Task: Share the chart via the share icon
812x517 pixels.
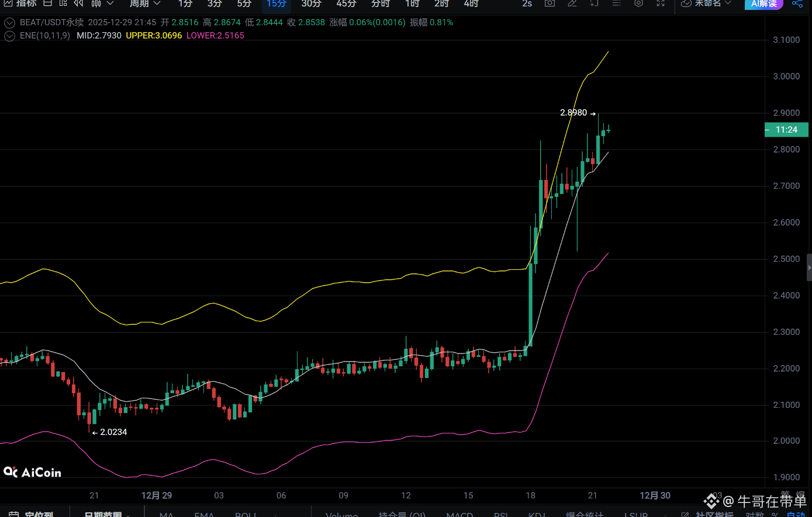Action: coord(797,5)
